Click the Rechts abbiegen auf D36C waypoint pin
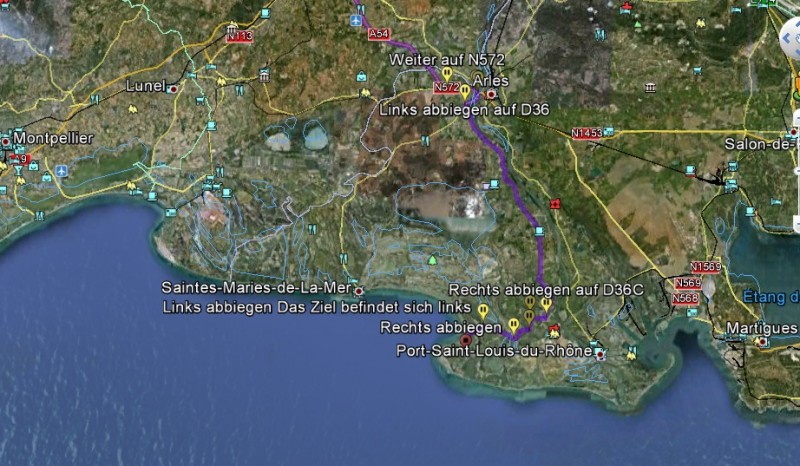800x466 pixels. (546, 303)
